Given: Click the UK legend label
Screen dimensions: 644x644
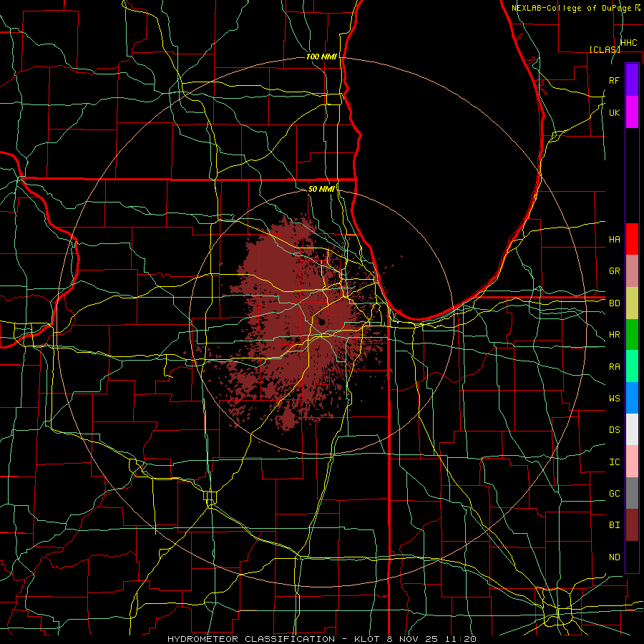Looking at the screenshot, I should click(x=615, y=112).
